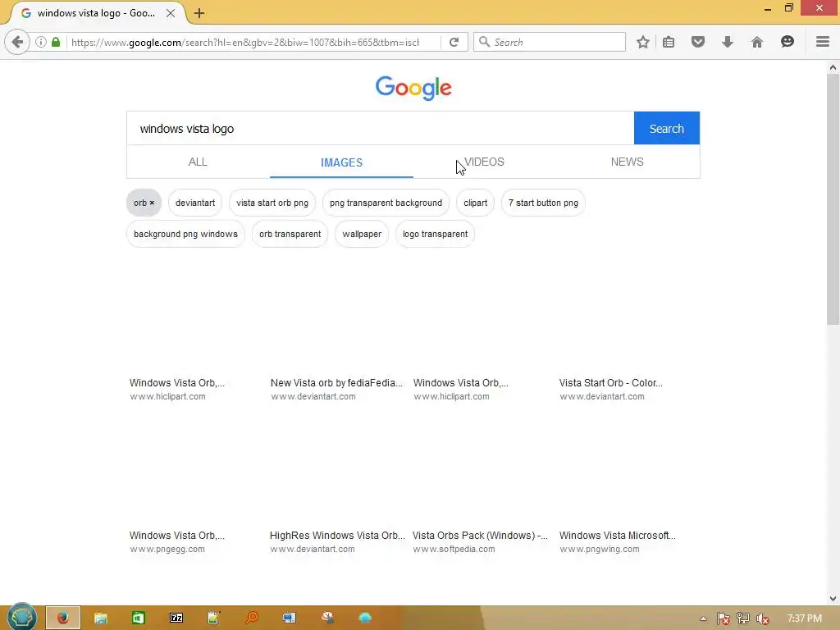Bookmark this page with the star icon
840x630 pixels.
click(643, 42)
